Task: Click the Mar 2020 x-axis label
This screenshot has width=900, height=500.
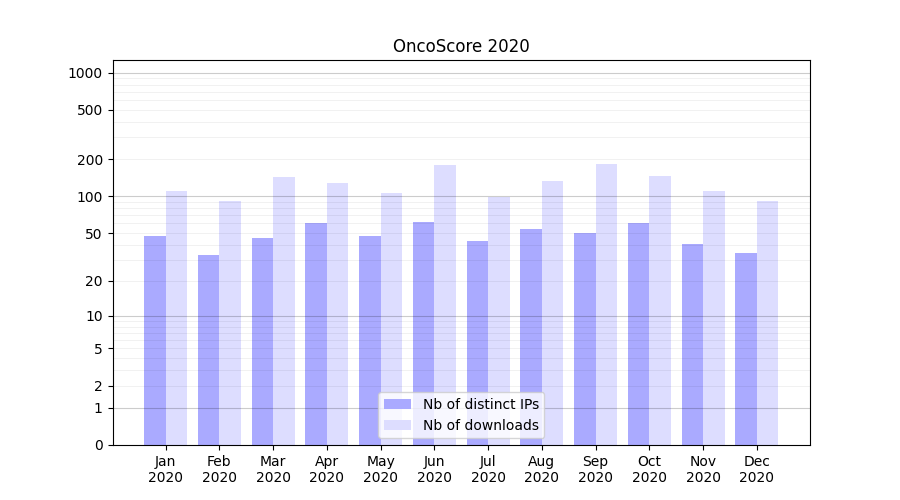Action: (x=273, y=469)
